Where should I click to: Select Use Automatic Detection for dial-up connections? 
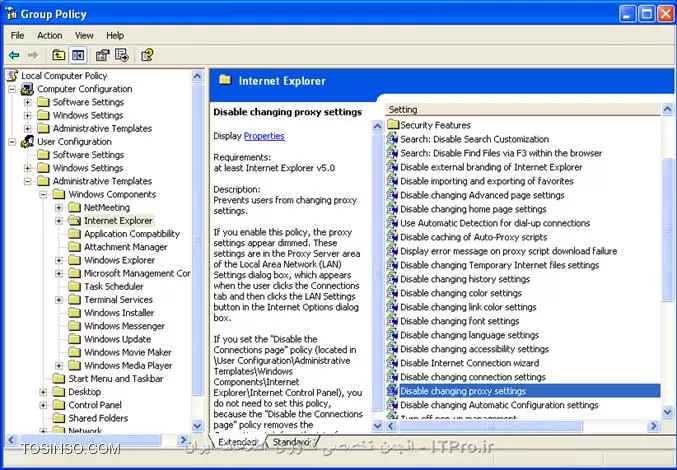495,223
